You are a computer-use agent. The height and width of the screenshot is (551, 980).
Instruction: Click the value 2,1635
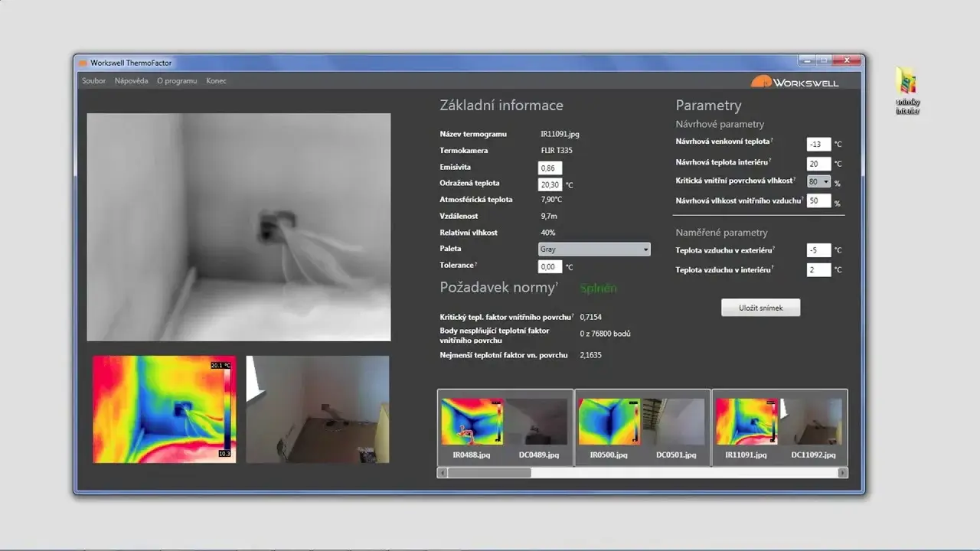point(591,355)
